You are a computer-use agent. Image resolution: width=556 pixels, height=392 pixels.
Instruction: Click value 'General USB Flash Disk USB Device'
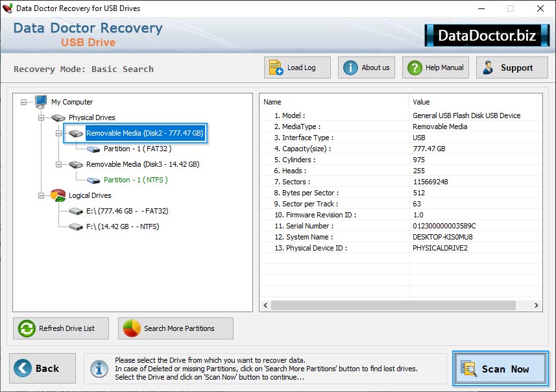[466, 116]
